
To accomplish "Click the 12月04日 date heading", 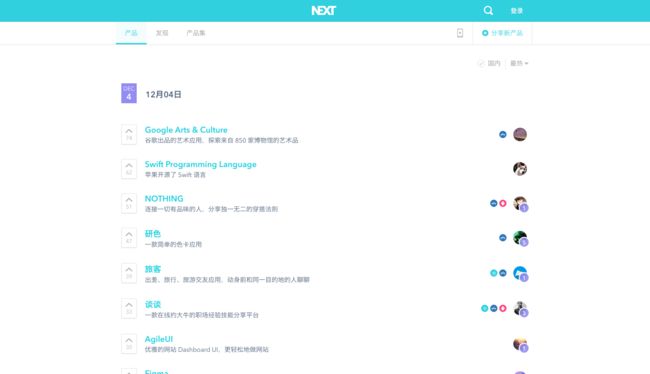I will point(163,95).
